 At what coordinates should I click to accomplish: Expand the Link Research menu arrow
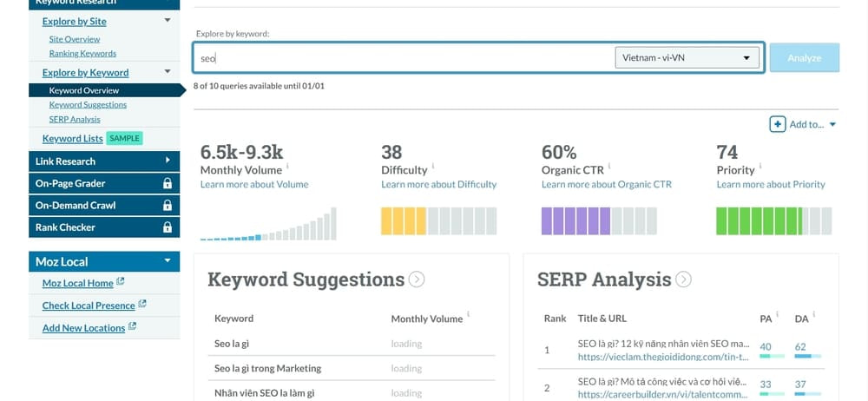pos(168,161)
